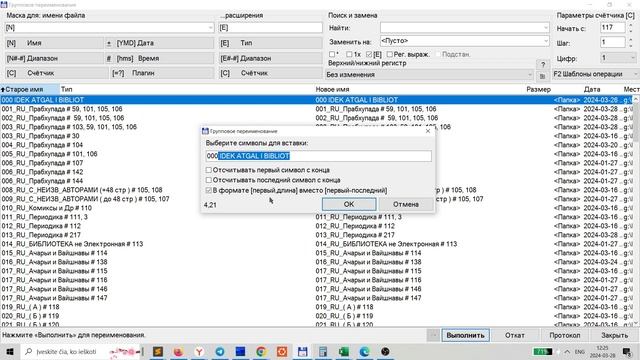The height and width of the screenshot is (360, 640).
Task: Click the Начать с stepper arrows
Action: 631,28
